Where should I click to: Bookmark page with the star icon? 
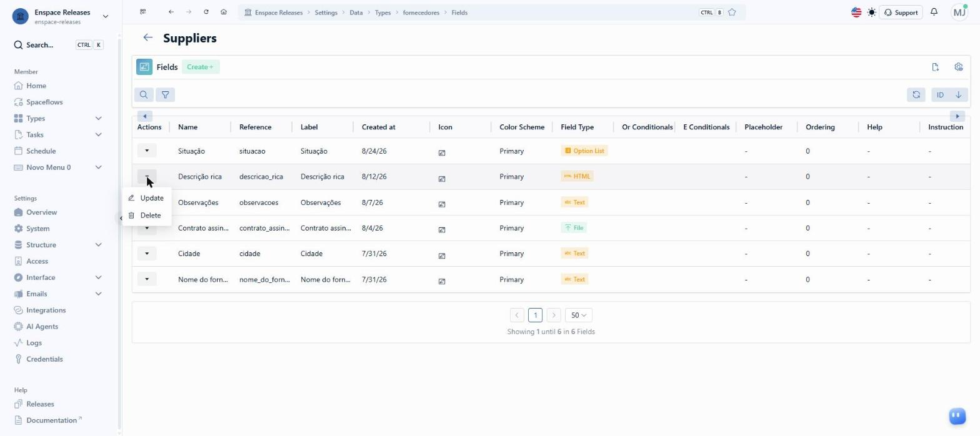[x=732, y=12]
